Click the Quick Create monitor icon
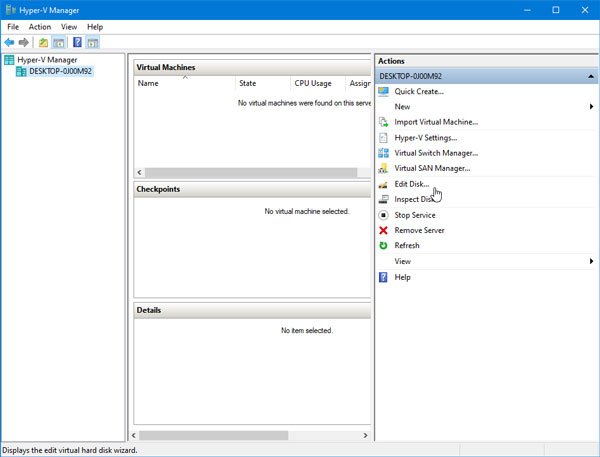The width and height of the screenshot is (600, 457). tap(383, 91)
